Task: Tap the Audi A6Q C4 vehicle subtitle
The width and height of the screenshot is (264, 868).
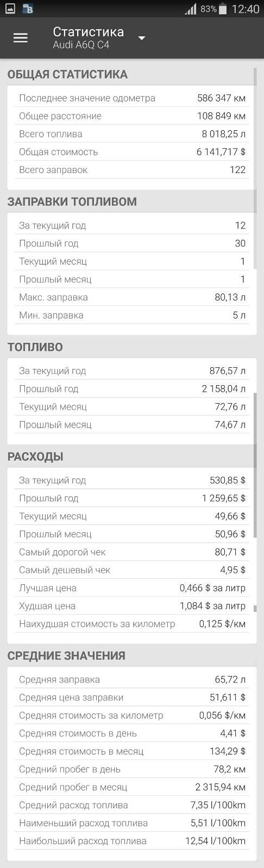Action: [x=81, y=46]
